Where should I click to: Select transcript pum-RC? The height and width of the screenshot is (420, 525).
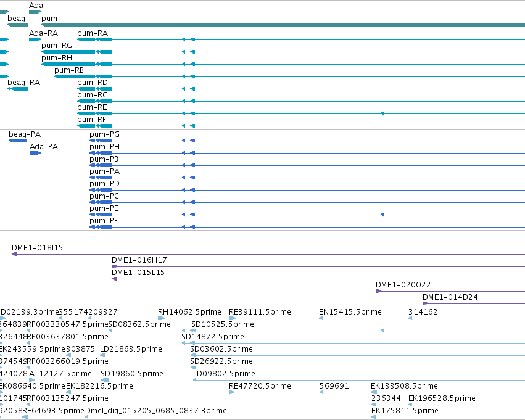coord(92,95)
